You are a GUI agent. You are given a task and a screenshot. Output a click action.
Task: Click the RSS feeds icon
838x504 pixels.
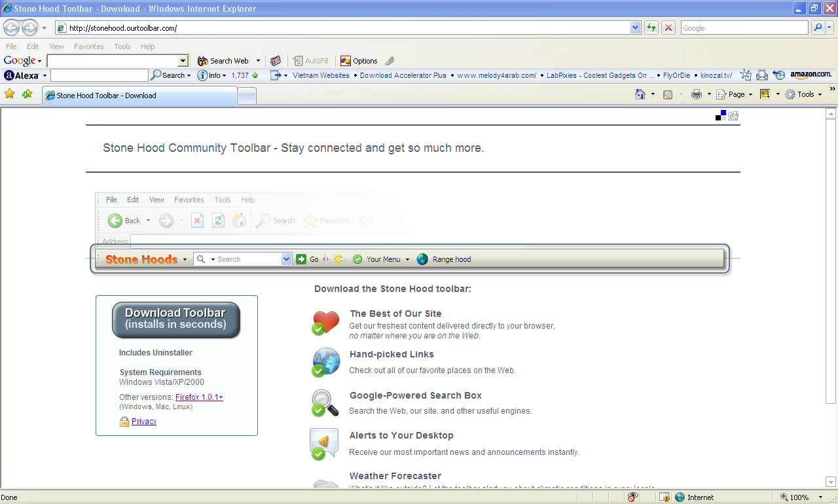tap(668, 94)
